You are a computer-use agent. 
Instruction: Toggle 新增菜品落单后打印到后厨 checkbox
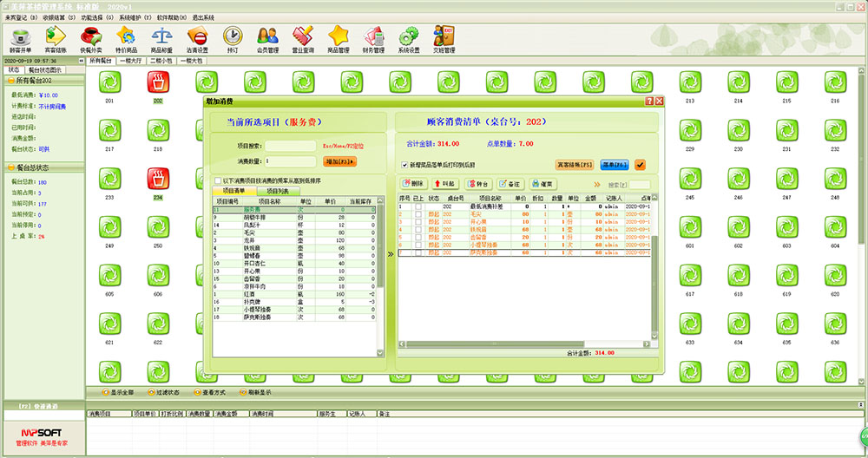[404, 165]
